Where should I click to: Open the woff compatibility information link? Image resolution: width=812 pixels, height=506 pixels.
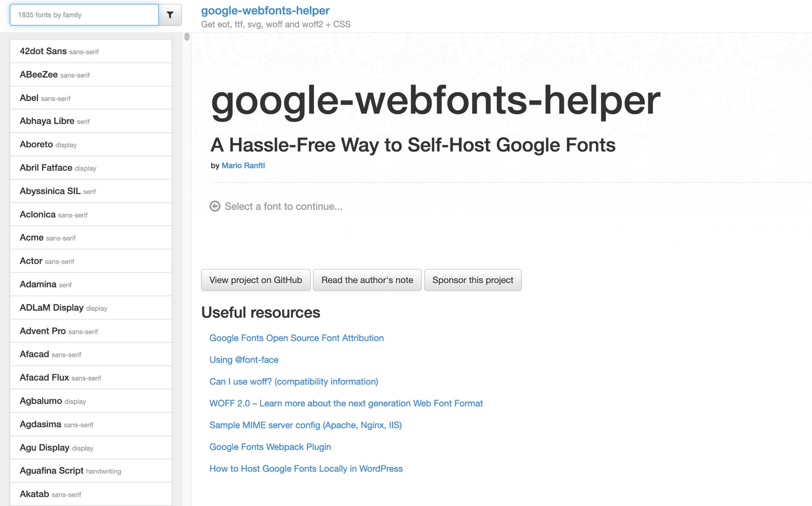pyautogui.click(x=294, y=381)
